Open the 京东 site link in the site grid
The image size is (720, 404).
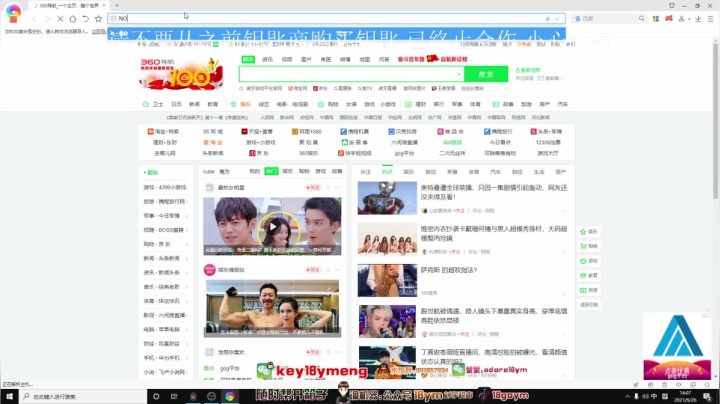(259, 153)
